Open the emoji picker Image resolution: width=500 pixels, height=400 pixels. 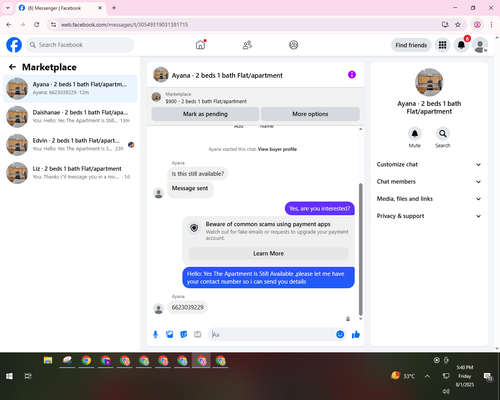(x=340, y=334)
